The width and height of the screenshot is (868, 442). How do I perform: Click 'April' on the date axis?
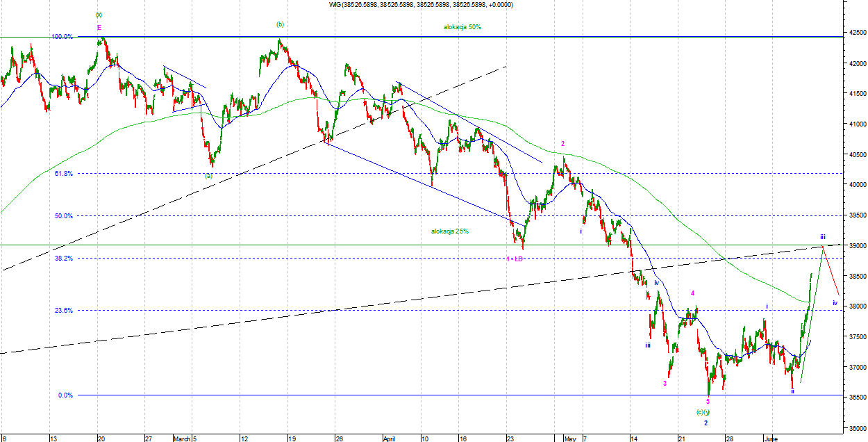pyautogui.click(x=389, y=439)
